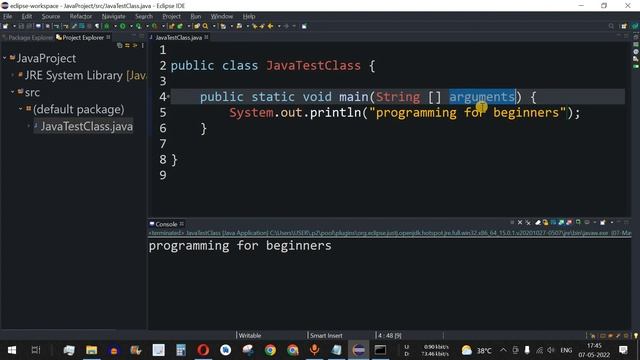Click the line 4 folding marker in gutter
The width and height of the screenshot is (640, 360).
coord(169,97)
